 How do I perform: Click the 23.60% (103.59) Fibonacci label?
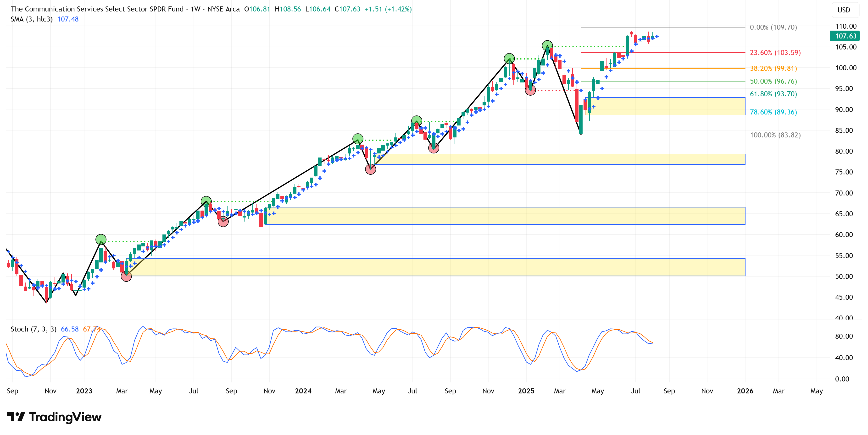775,53
